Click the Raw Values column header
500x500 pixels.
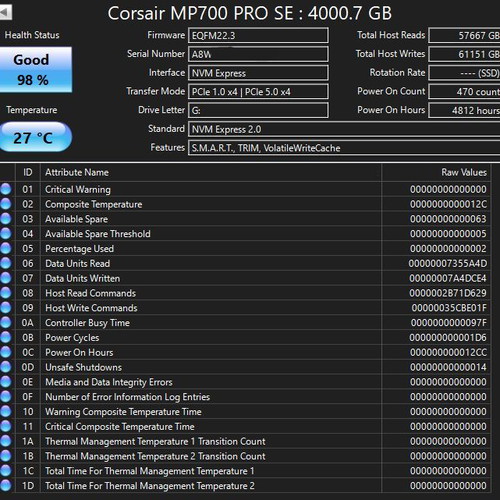tap(436, 172)
